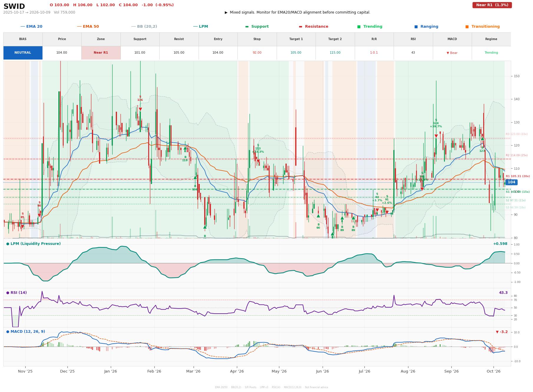Click the Target 2 value 115.00

(335, 53)
